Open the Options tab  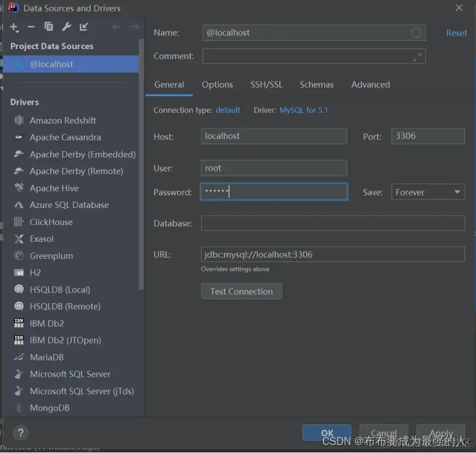point(217,85)
